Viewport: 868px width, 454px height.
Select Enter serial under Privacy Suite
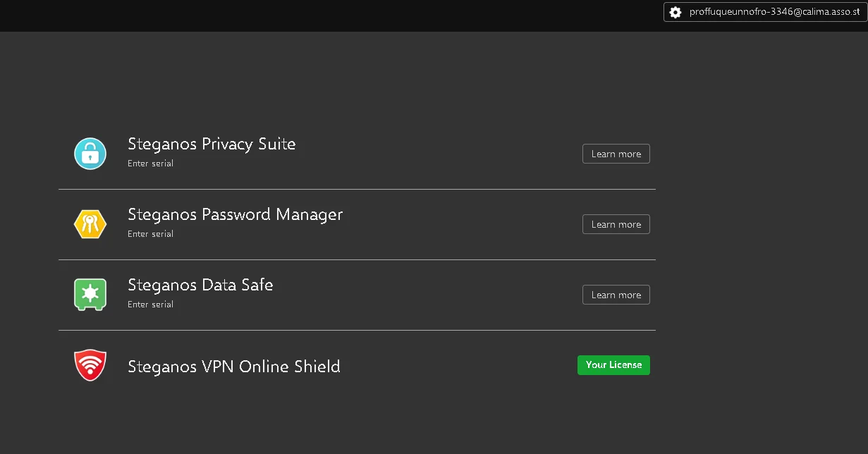[x=150, y=164]
